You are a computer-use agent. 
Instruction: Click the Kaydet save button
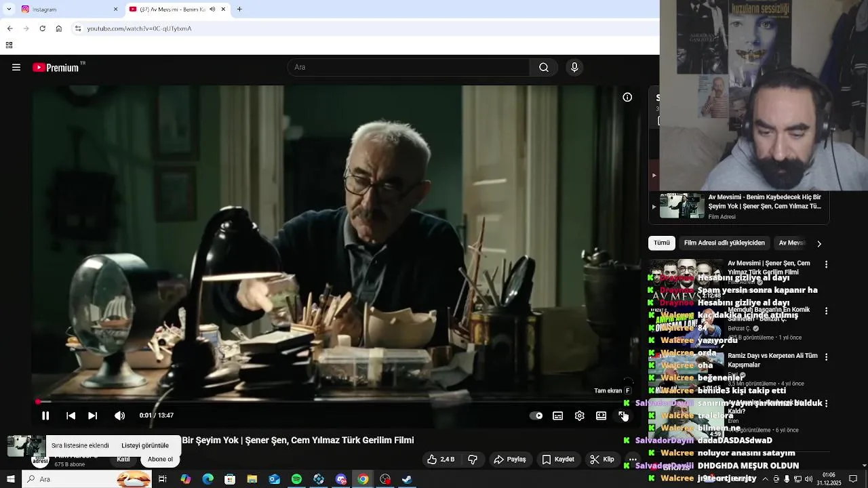(x=558, y=459)
